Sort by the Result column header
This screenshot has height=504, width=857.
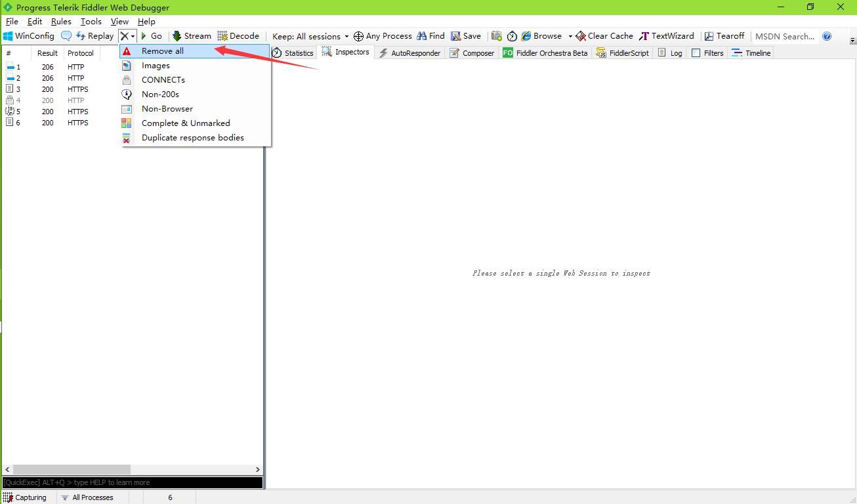coord(47,53)
